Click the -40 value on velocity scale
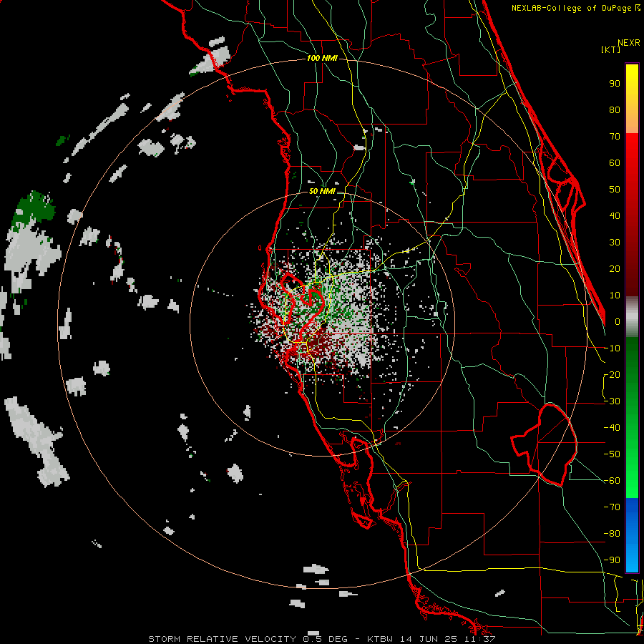Screen dimensions: 644x644 (612, 428)
